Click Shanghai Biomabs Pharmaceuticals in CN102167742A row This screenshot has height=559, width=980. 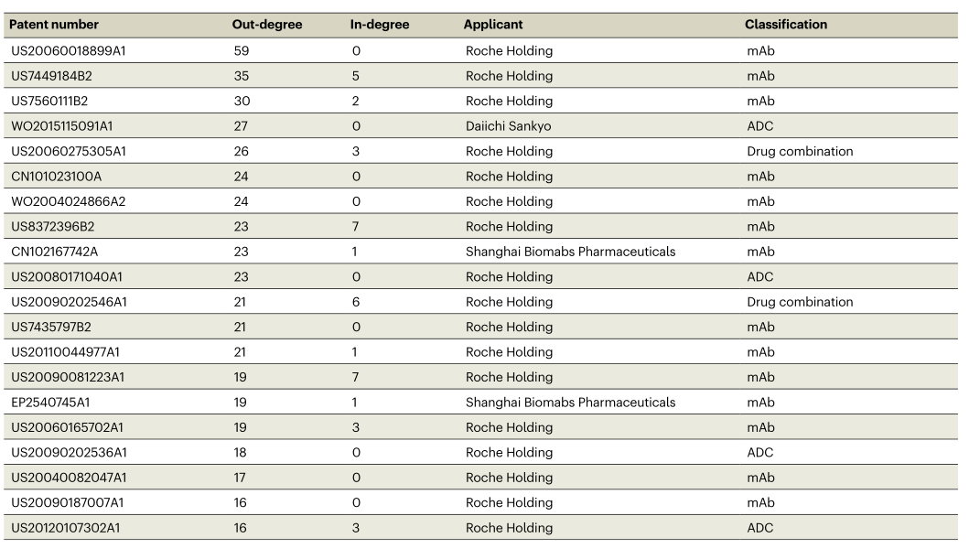click(570, 252)
